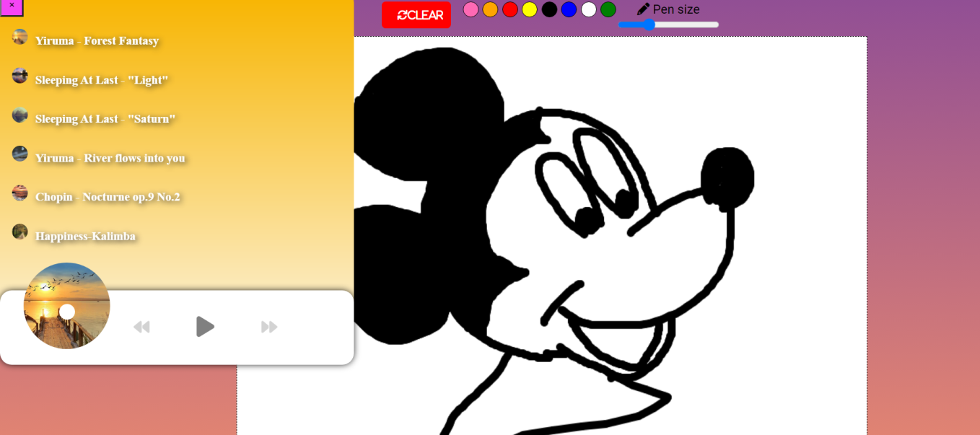The image size is (980, 435).
Task: Click the River flows into you thumbnail
Action: pyautogui.click(x=20, y=154)
